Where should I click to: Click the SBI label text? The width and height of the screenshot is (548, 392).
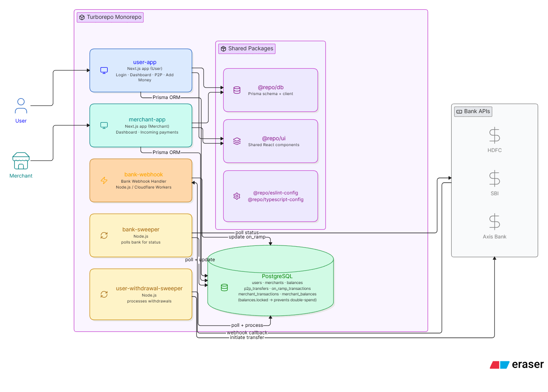[495, 194]
